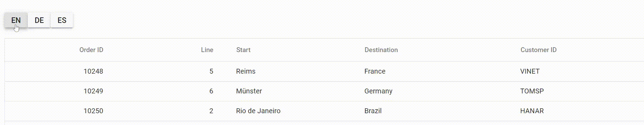Select order 10250 cell
The width and height of the screenshot is (644, 125).
(x=93, y=111)
